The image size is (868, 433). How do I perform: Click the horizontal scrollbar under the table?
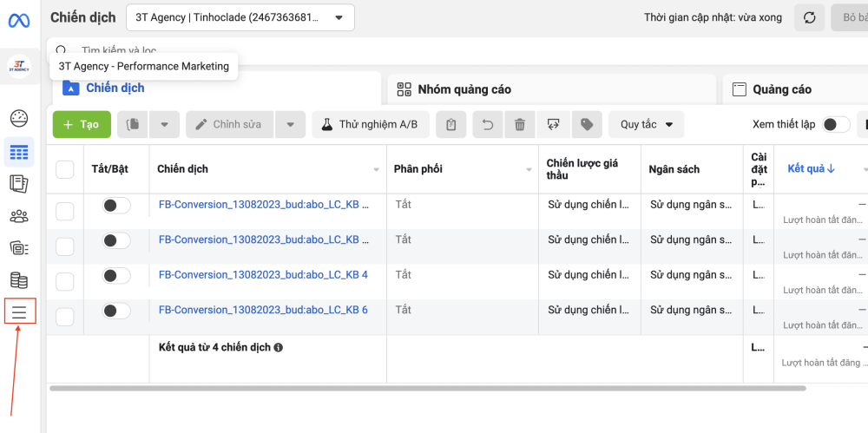pos(427,388)
